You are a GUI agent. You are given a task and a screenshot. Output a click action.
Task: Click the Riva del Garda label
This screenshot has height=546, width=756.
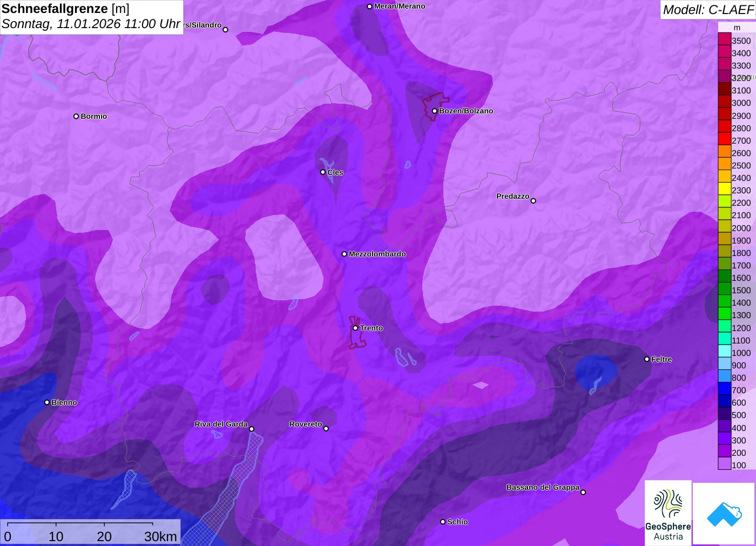pyautogui.click(x=221, y=424)
